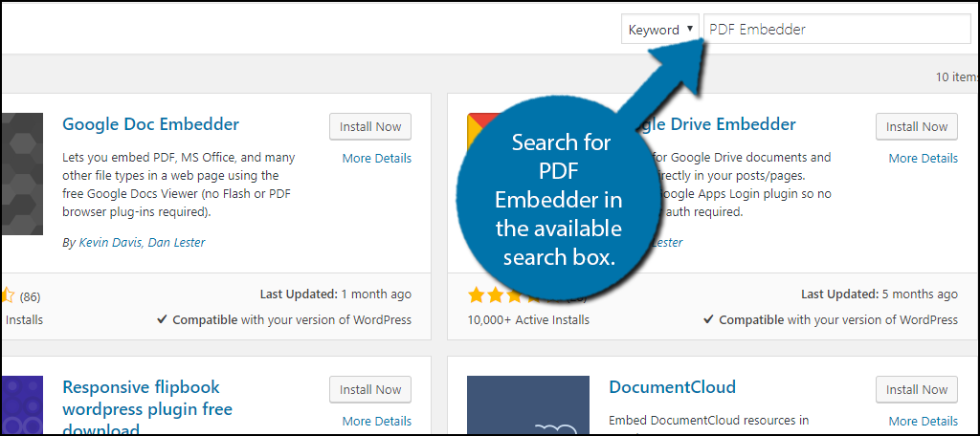Screen dimensions: 980x436
Task: Open the Kevin Davis, Dan Lester author link
Action: coord(142,242)
